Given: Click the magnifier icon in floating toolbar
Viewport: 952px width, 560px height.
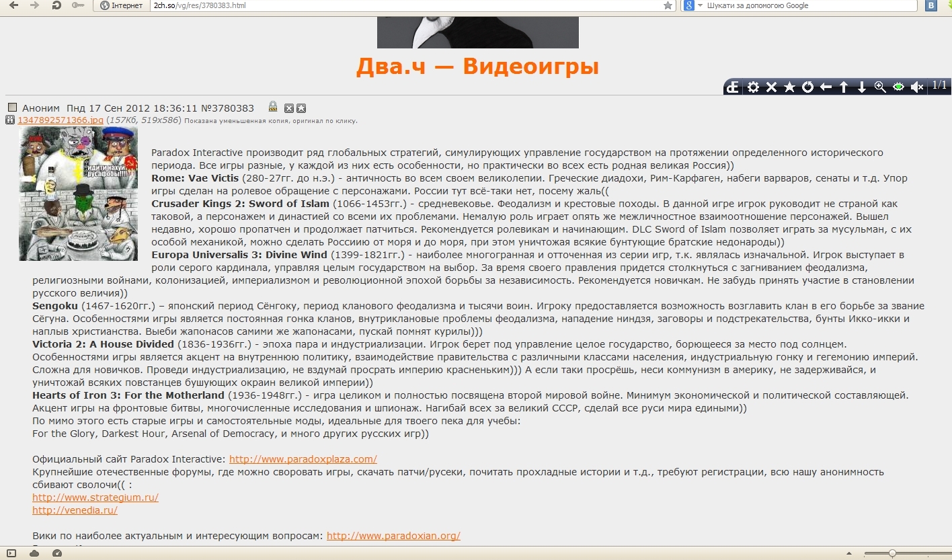Looking at the screenshot, I should (880, 87).
